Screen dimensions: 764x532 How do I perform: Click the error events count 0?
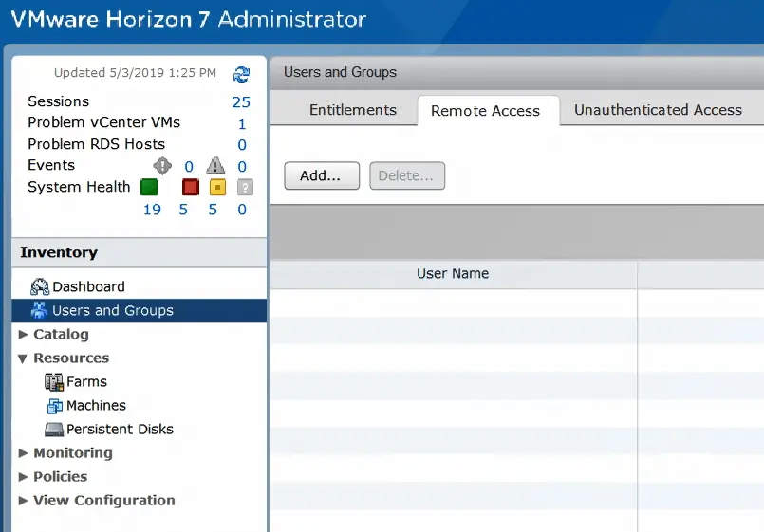[189, 167]
